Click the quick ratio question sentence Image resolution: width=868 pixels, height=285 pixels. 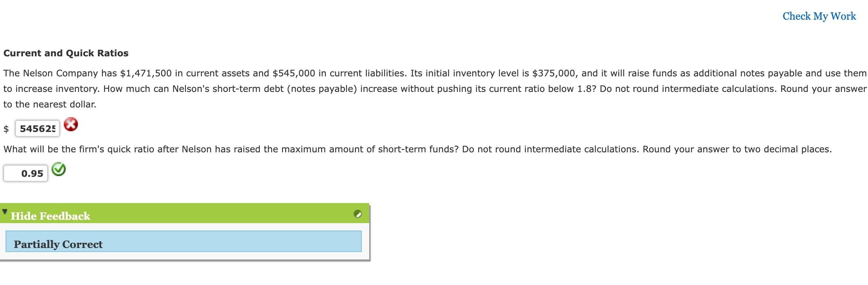[417, 149]
